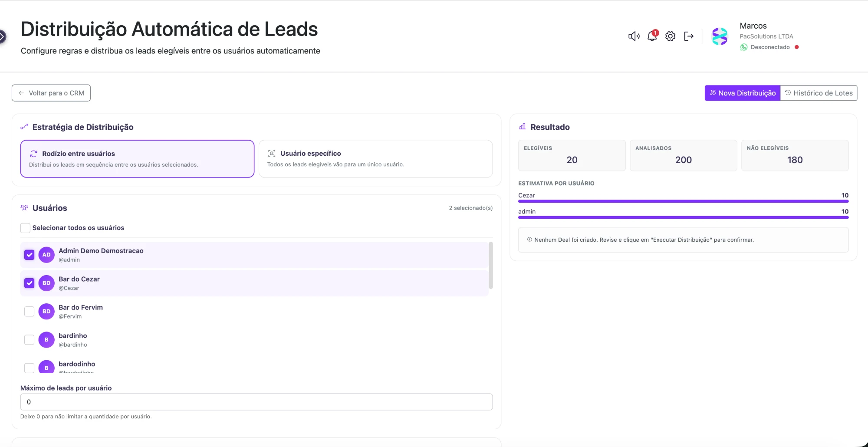Go back with Voltar para o CRM
The image size is (868, 447).
click(x=51, y=93)
